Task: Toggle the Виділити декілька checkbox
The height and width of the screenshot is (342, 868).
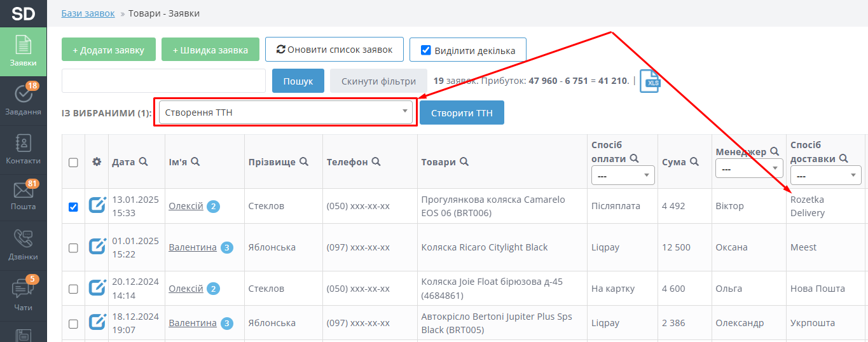Action: pyautogui.click(x=426, y=50)
